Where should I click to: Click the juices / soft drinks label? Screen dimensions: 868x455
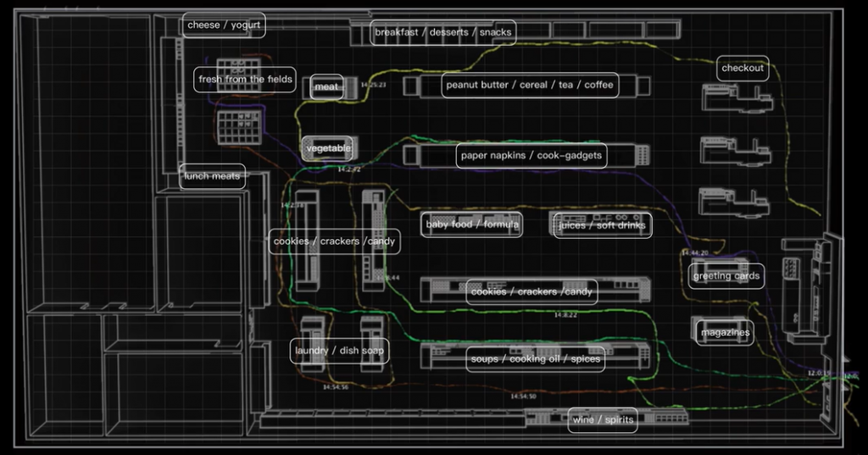(602, 225)
